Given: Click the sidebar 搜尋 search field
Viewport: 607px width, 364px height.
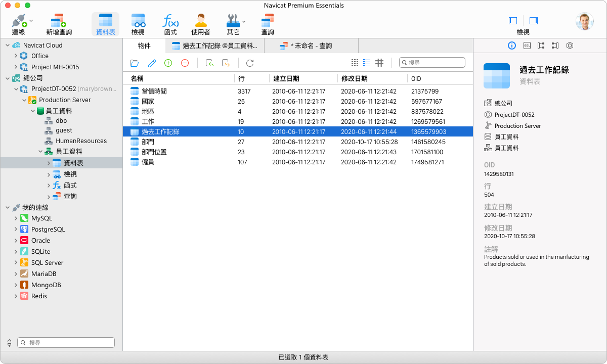Looking at the screenshot, I should (66, 342).
